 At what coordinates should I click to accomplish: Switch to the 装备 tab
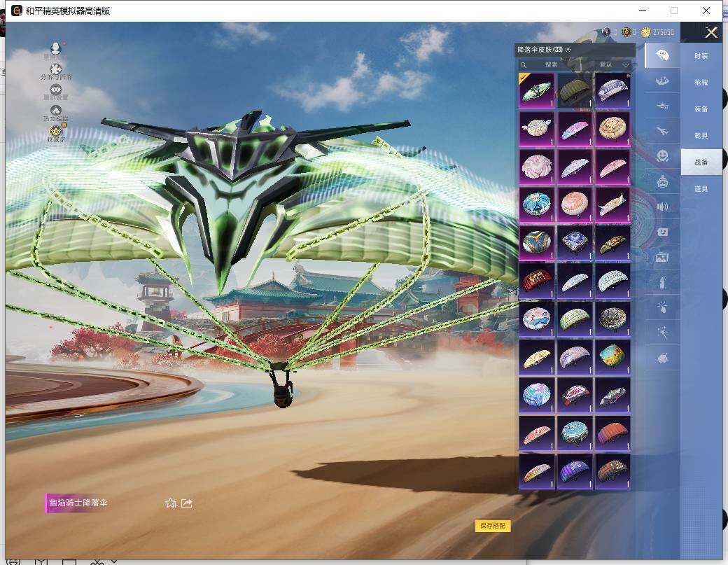701,109
